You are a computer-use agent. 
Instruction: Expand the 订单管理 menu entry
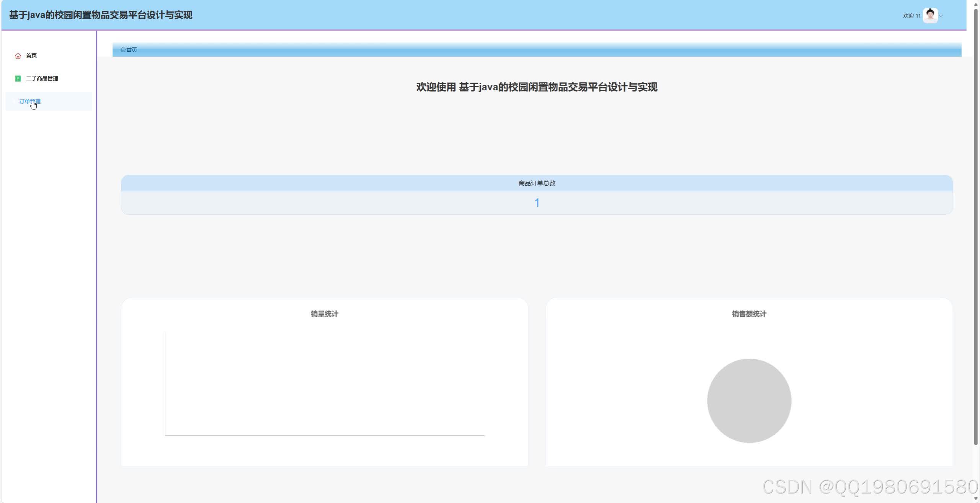(x=30, y=101)
